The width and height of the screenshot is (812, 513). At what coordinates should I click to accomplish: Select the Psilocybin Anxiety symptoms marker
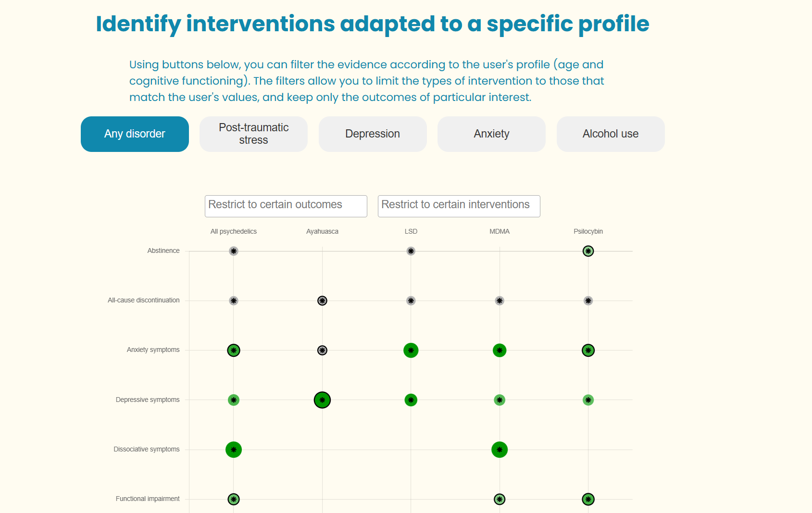coord(588,350)
